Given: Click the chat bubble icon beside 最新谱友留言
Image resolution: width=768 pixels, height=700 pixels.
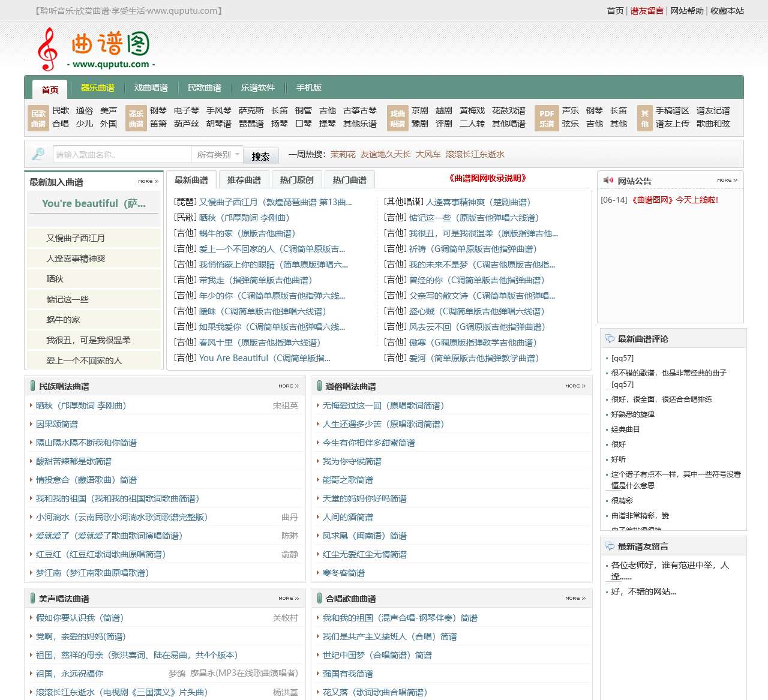Looking at the screenshot, I should click(610, 546).
